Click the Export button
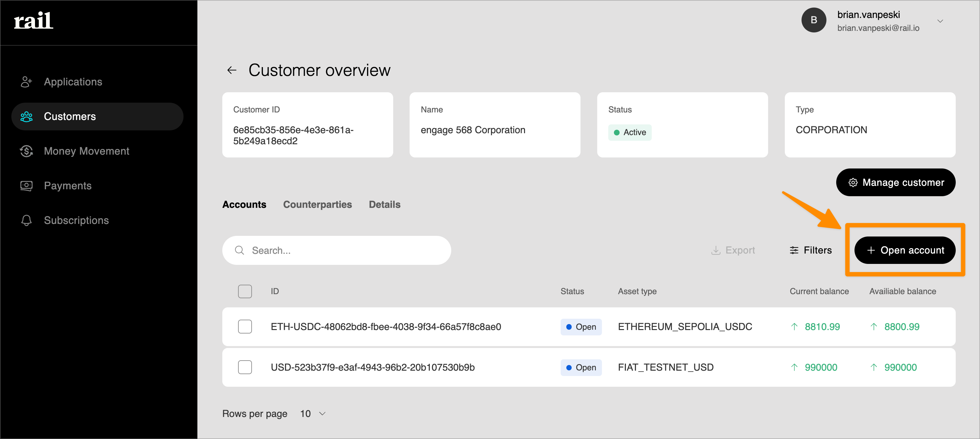980x439 pixels. 733,250
